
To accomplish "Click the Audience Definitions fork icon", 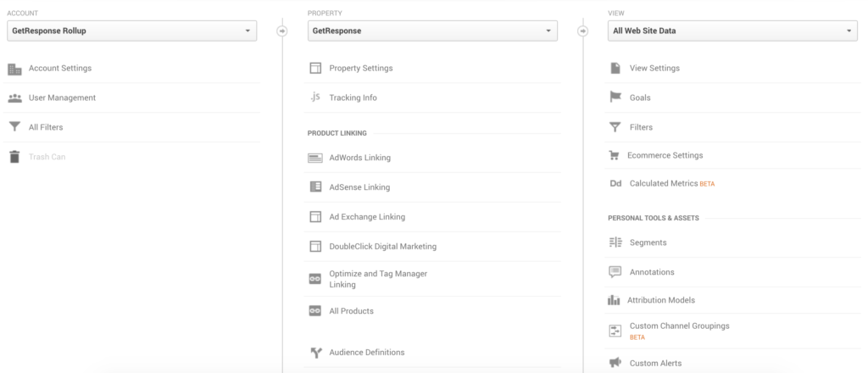I will click(x=315, y=353).
